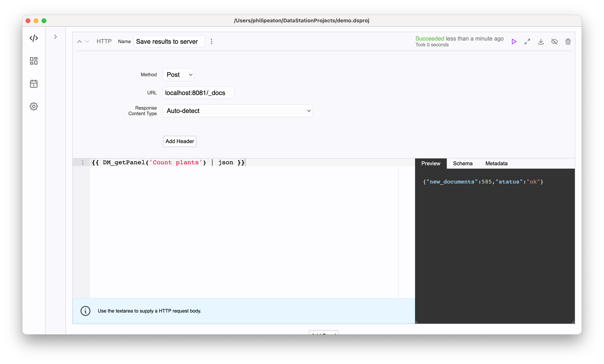604x364 pixels.
Task: Switch to the Schema tab
Action: [x=463, y=163]
